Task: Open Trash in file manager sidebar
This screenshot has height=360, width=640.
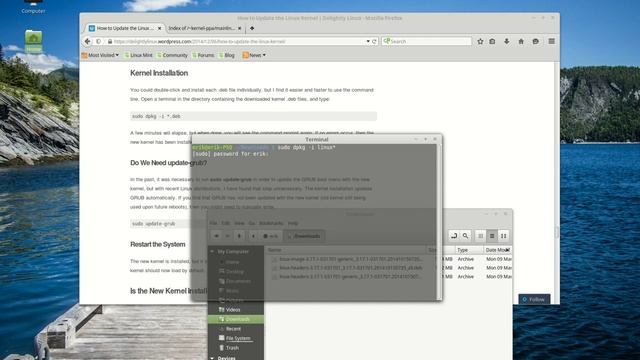Action: pyautogui.click(x=232, y=348)
